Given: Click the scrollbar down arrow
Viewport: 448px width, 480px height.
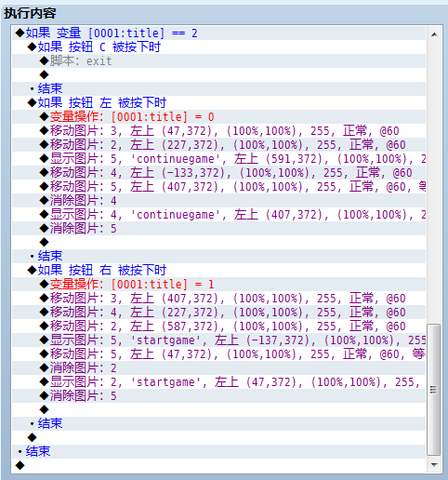Looking at the screenshot, I should pyautogui.click(x=434, y=464).
